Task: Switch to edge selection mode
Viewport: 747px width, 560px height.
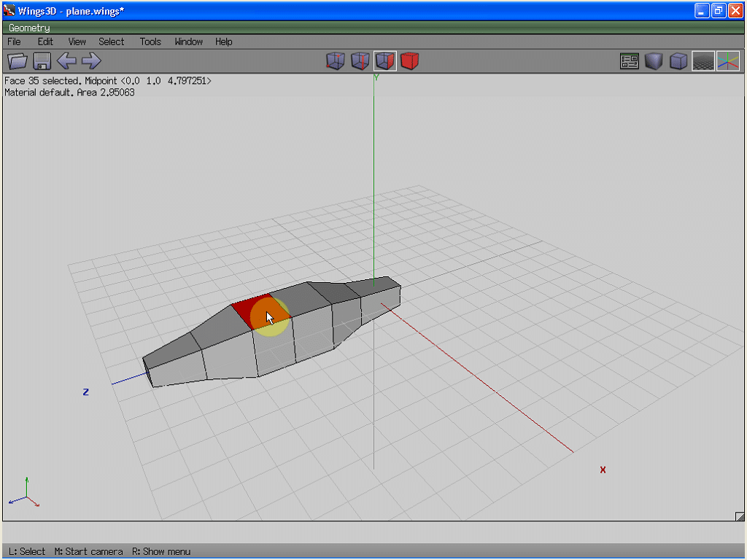Action: (360, 61)
